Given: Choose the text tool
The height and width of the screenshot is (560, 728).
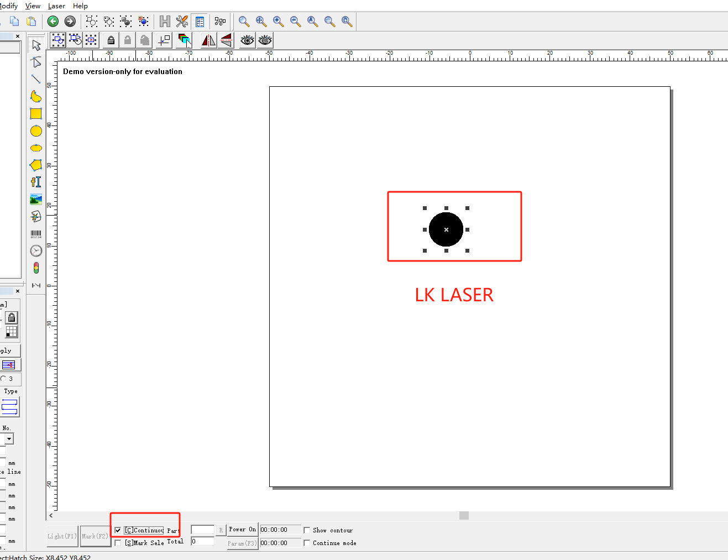Looking at the screenshot, I should click(36, 182).
